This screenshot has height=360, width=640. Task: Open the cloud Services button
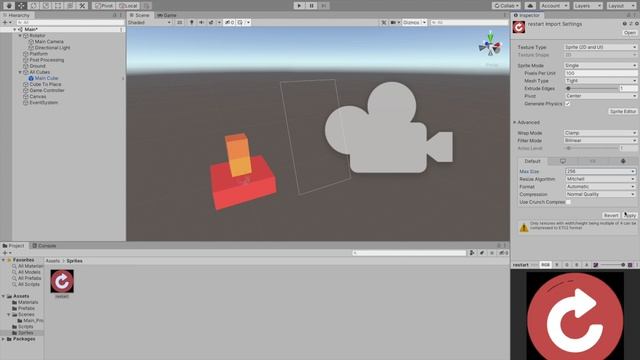[530, 6]
